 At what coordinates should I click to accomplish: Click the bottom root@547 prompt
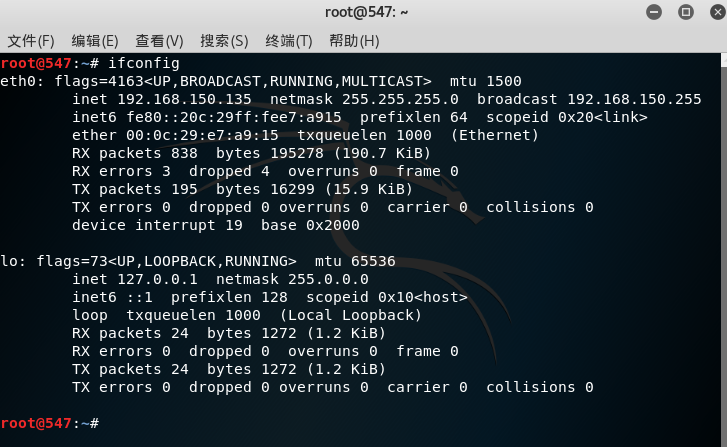tap(36, 423)
